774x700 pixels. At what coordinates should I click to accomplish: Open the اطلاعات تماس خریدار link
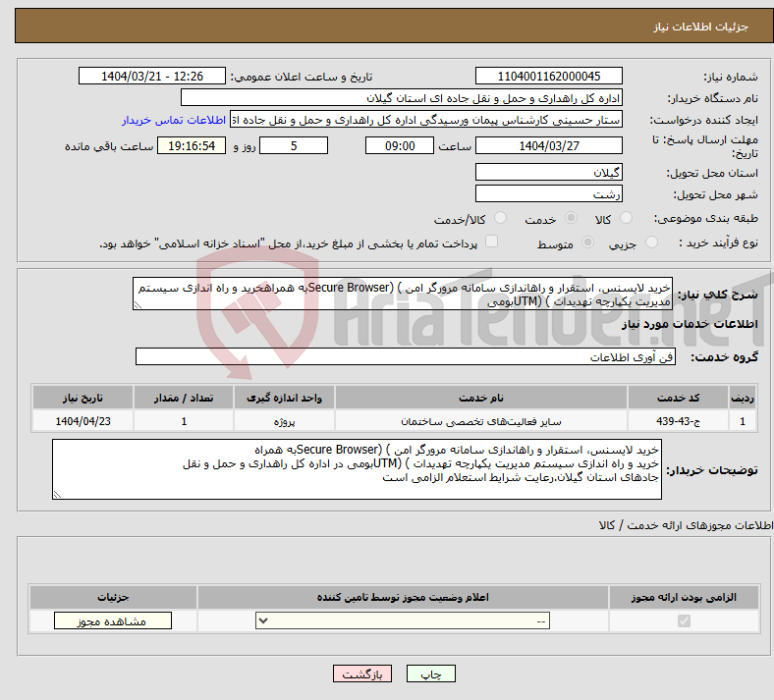(x=174, y=120)
